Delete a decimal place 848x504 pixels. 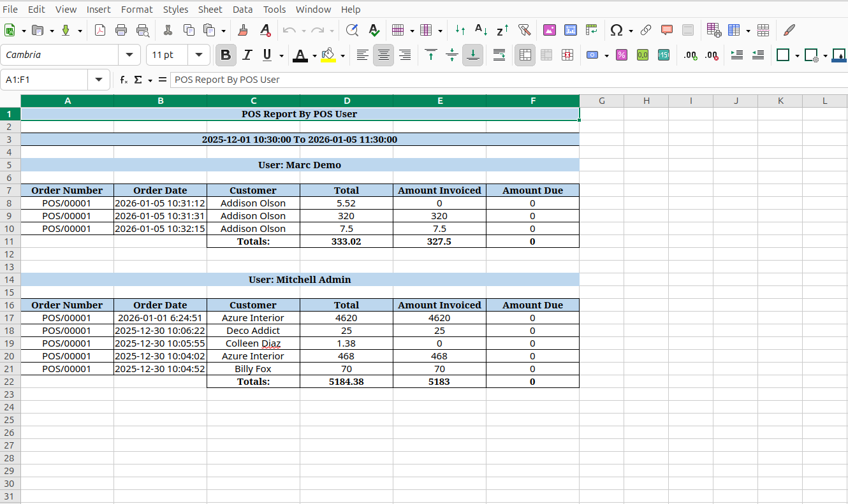pyautogui.click(x=712, y=55)
